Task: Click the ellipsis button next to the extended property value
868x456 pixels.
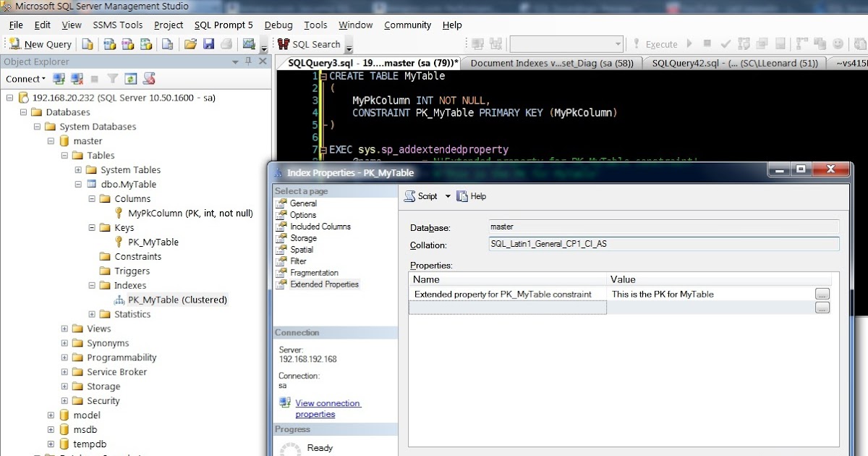Action: [x=822, y=294]
